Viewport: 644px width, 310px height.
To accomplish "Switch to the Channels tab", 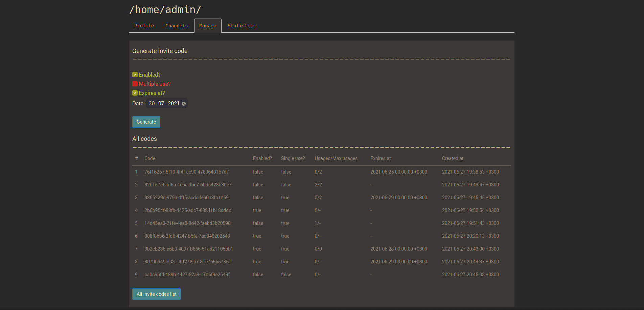I will click(x=177, y=26).
